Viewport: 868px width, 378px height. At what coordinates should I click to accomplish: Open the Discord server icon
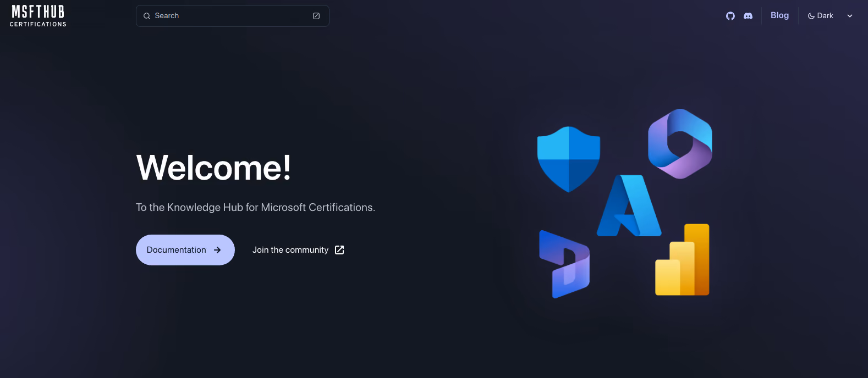748,16
